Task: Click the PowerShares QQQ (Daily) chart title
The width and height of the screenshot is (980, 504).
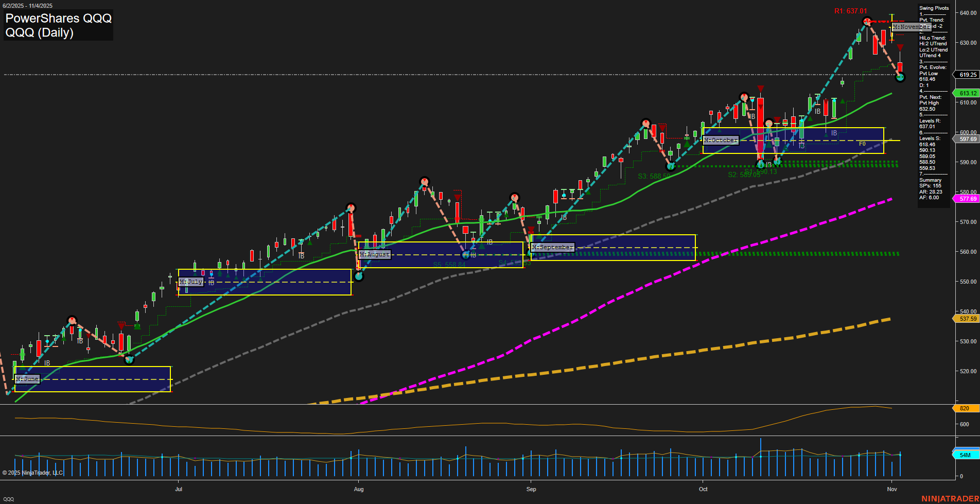Action: (x=58, y=25)
